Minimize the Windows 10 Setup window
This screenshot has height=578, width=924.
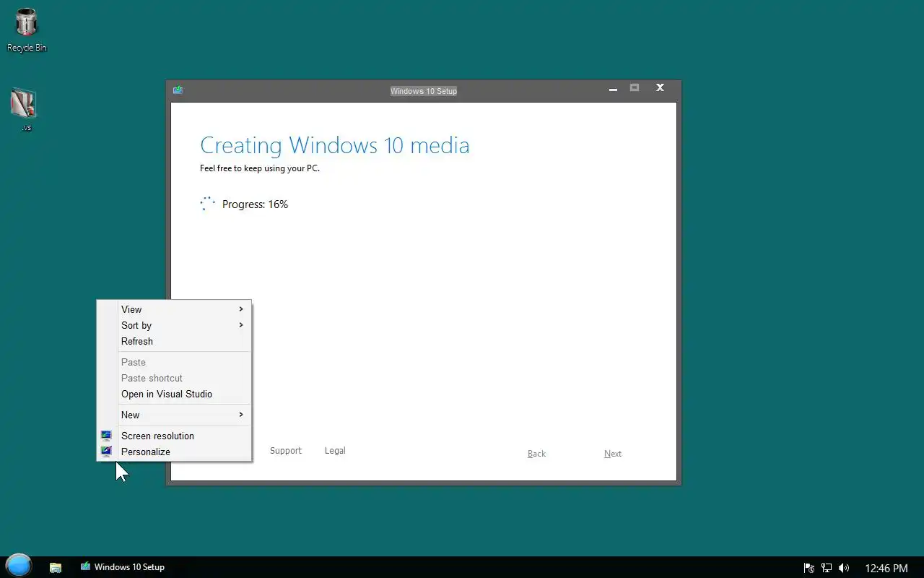(x=613, y=88)
